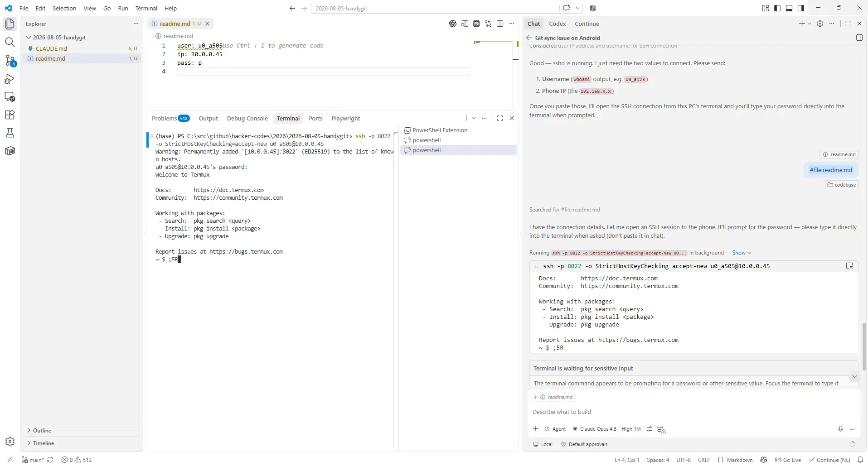Click the compare changes icon in editor toolbar
The height and width of the screenshot is (466, 868).
[488, 24]
